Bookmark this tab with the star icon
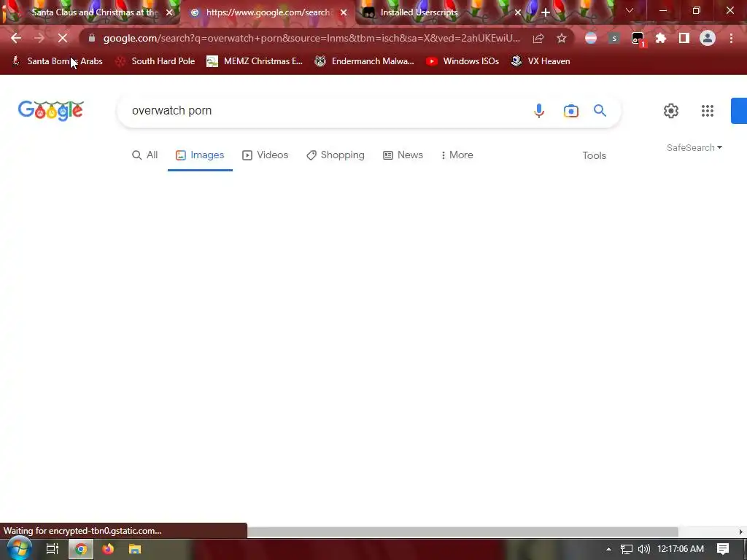Screen dimensions: 747x560 pyautogui.click(x=562, y=38)
